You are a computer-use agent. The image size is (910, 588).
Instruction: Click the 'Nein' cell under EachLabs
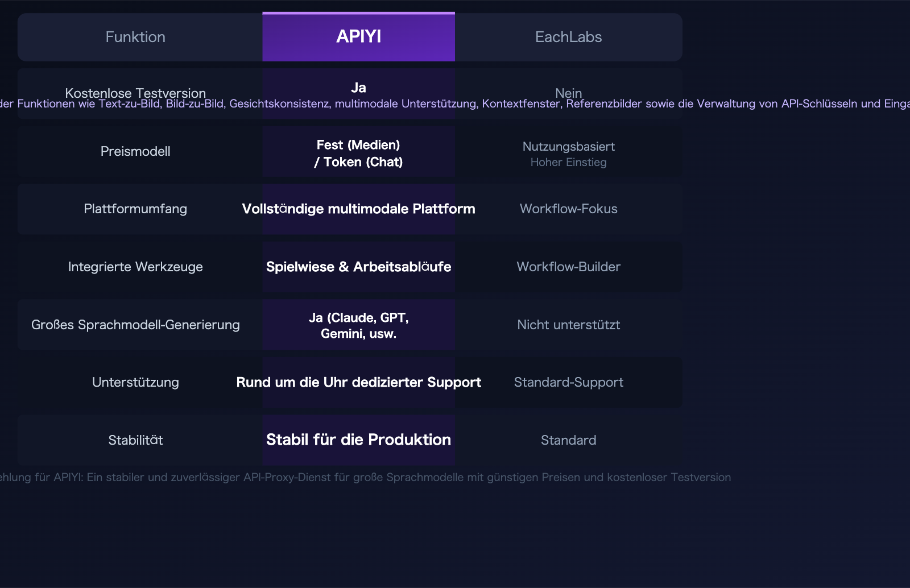pos(568,93)
